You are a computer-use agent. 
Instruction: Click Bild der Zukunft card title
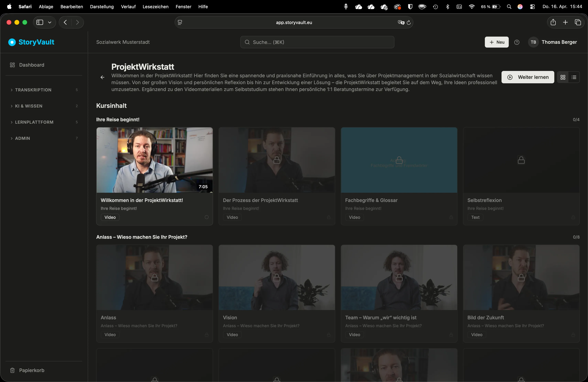click(x=486, y=318)
